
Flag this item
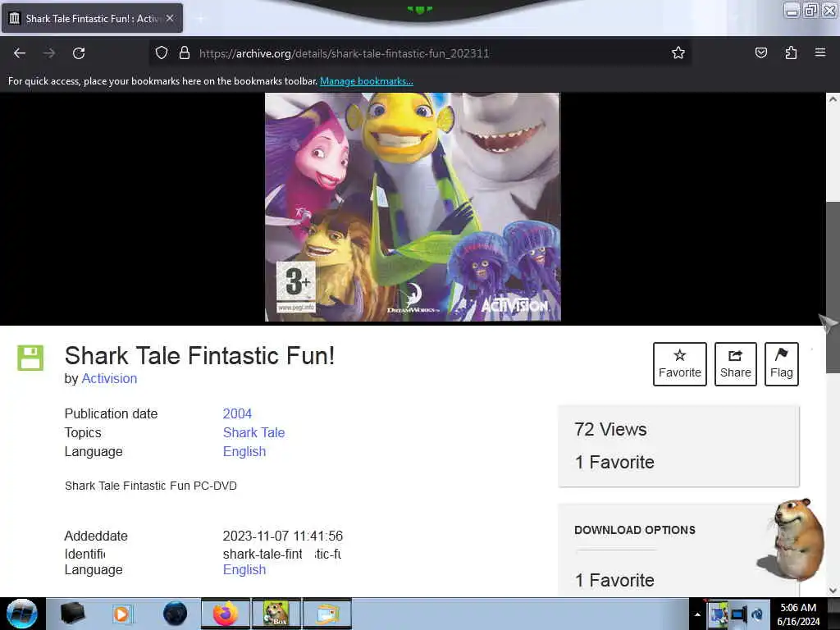coord(781,364)
